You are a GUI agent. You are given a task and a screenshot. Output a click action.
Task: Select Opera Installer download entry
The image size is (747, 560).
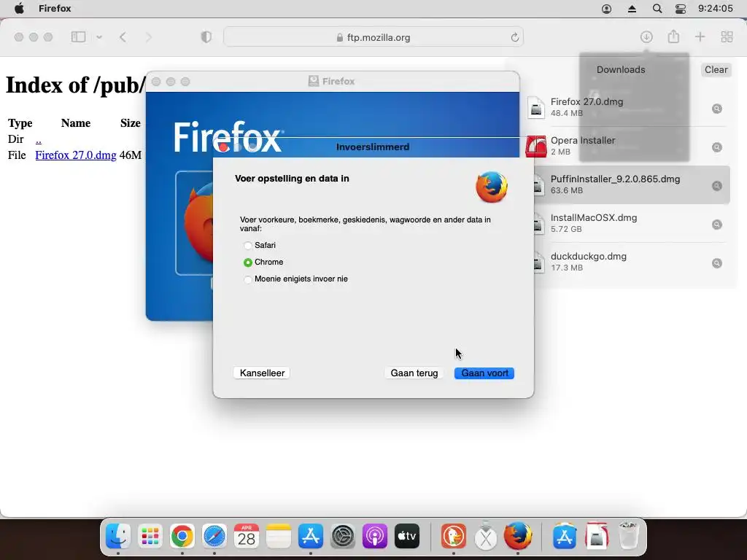(627, 146)
